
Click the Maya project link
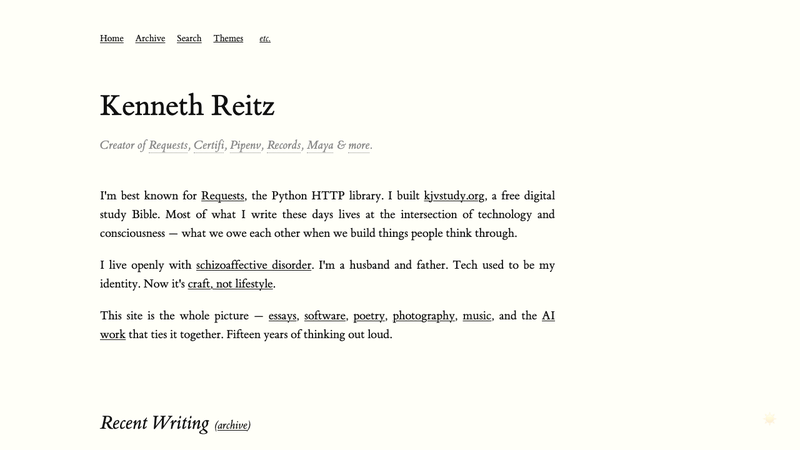click(320, 146)
